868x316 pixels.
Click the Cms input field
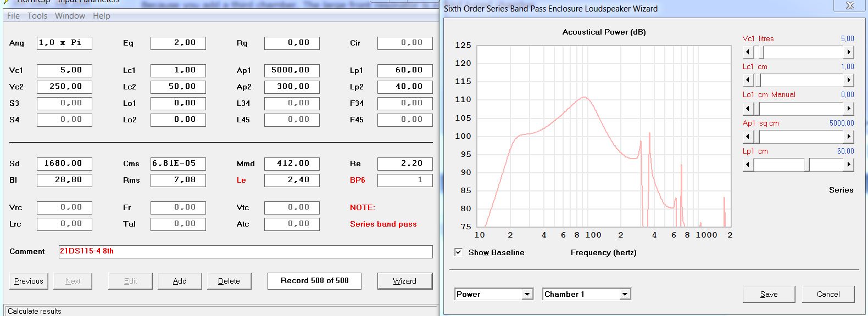178,163
